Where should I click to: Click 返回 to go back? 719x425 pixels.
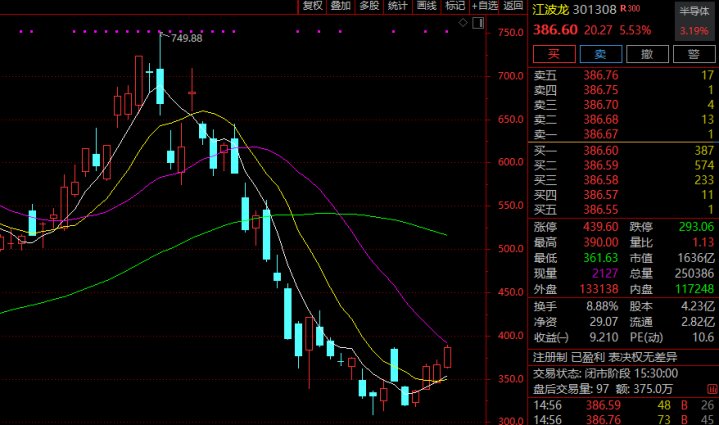point(513,6)
